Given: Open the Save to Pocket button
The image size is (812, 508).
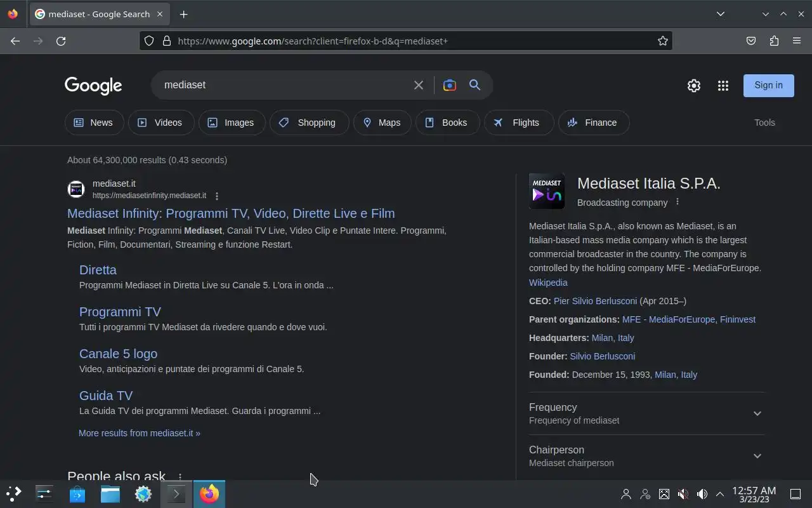Looking at the screenshot, I should pos(751,41).
